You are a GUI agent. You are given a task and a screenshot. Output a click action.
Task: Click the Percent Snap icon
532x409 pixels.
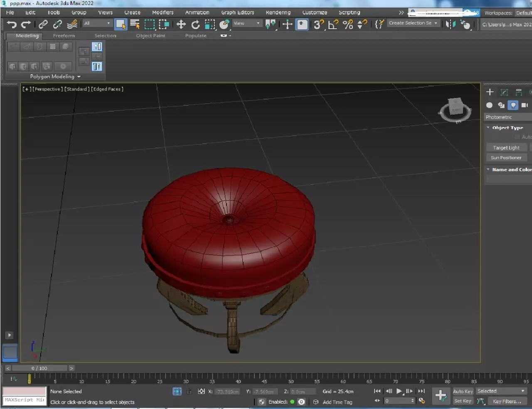[x=348, y=24]
